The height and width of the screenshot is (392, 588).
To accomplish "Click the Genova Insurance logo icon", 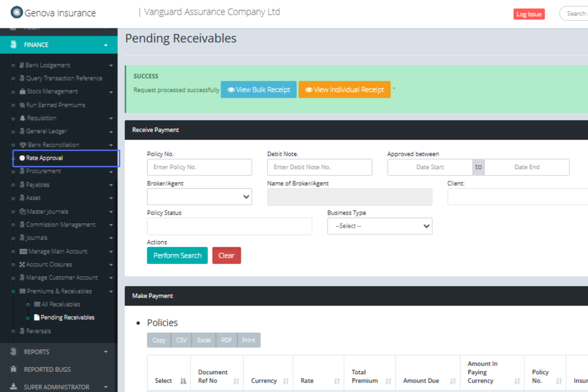I will coord(17,13).
